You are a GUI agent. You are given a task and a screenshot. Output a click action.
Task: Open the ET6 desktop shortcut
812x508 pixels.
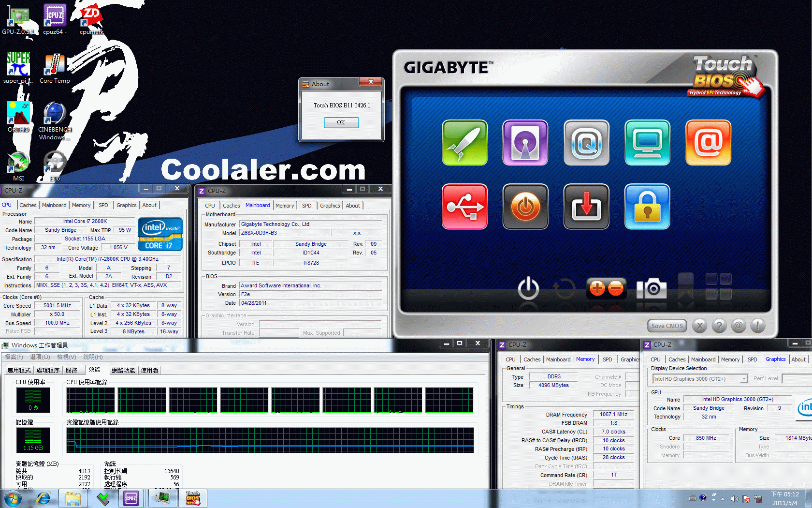[x=55, y=166]
